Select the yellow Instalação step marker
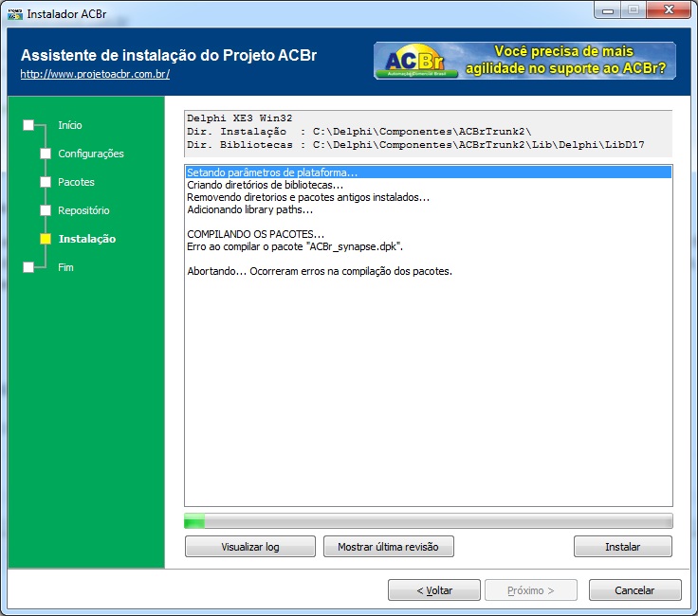The width and height of the screenshot is (698, 616). tap(46, 239)
